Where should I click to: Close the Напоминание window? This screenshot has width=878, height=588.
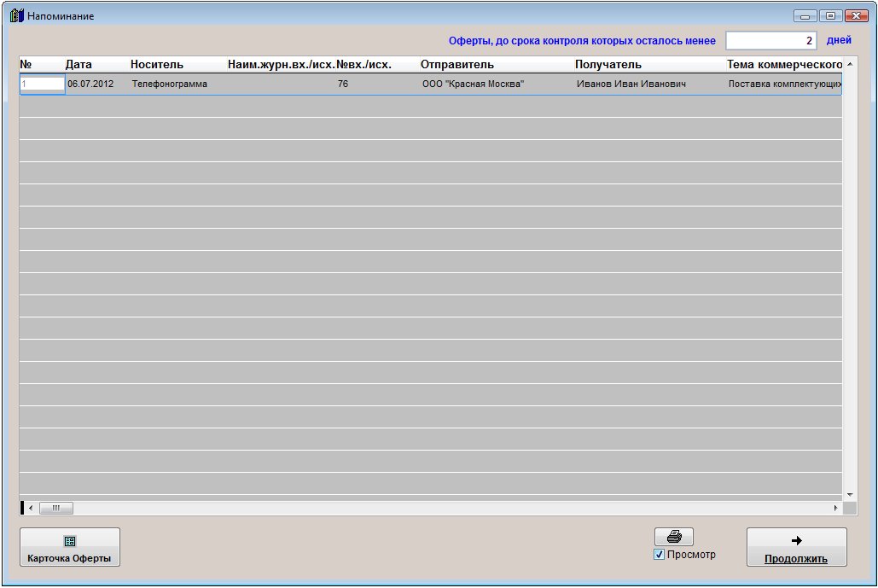[x=856, y=16]
